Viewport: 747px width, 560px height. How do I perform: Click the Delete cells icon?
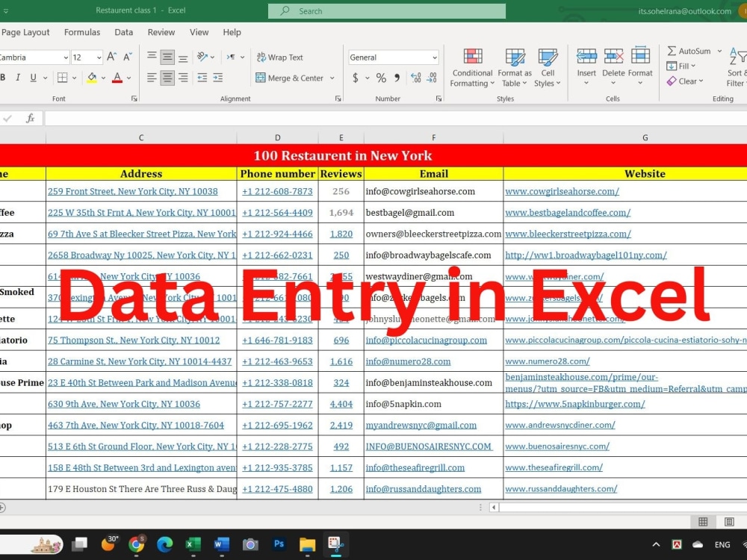(x=613, y=57)
